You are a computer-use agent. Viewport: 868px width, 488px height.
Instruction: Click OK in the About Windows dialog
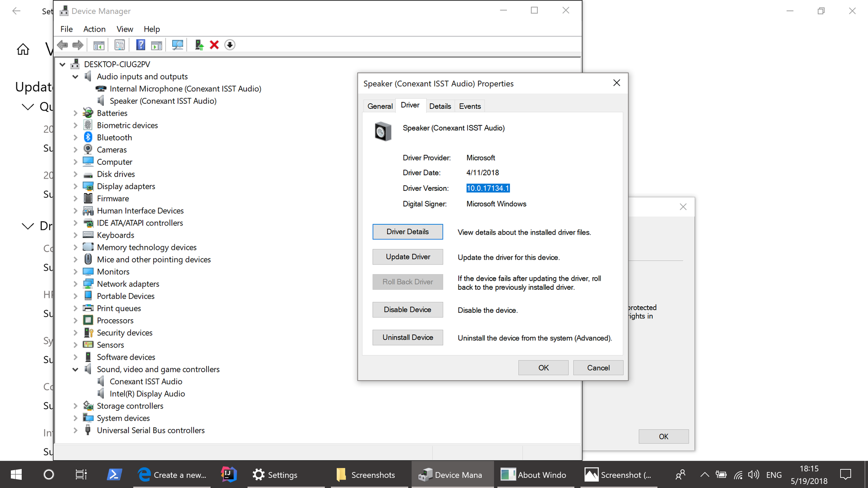pyautogui.click(x=664, y=436)
